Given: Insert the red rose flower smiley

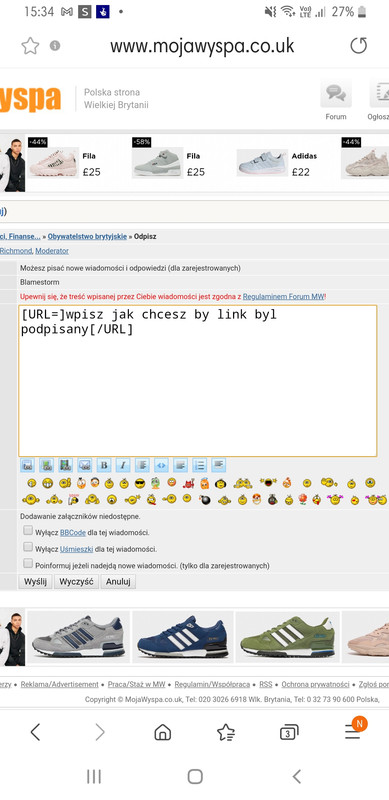Looking at the screenshot, I should click(x=302, y=499).
